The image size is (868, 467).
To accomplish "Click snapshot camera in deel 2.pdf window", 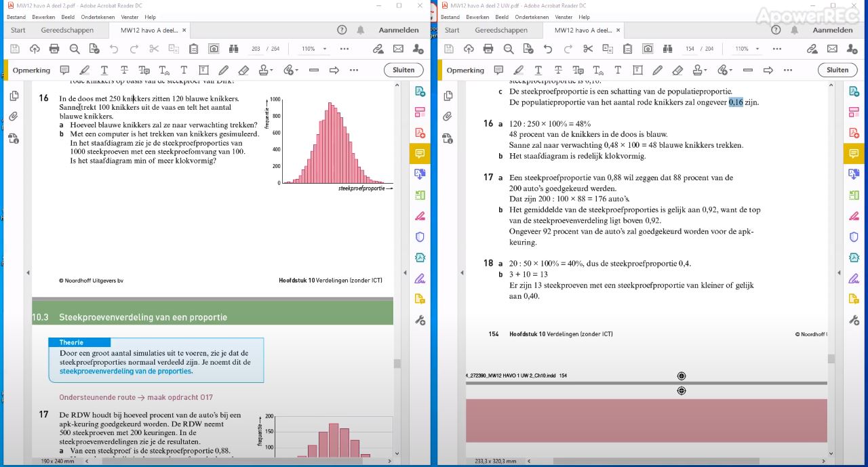I will coord(214,49).
